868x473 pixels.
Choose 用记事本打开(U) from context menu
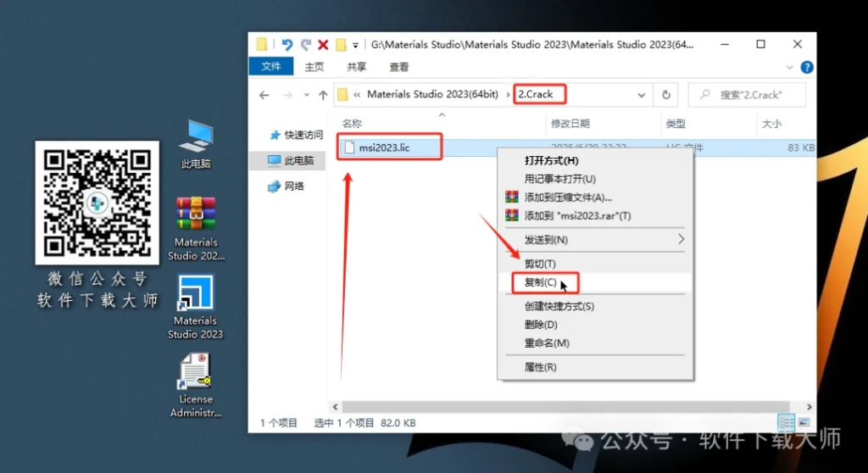click(x=595, y=179)
